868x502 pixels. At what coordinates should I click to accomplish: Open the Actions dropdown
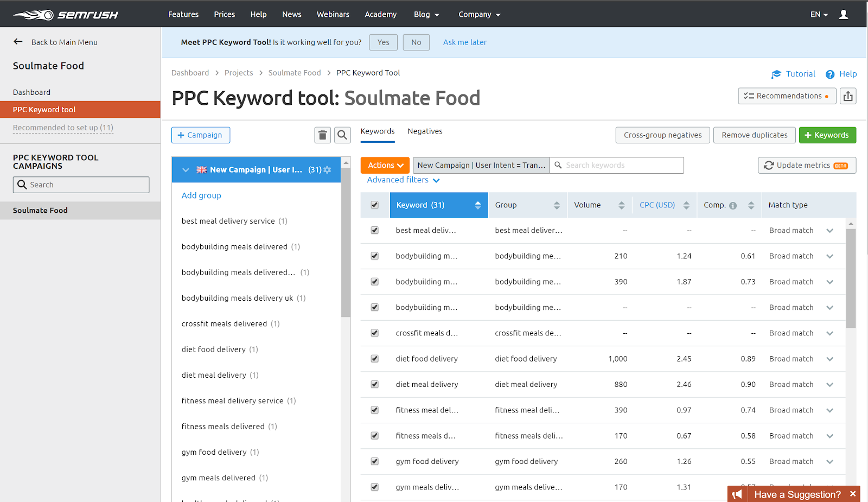pos(385,166)
